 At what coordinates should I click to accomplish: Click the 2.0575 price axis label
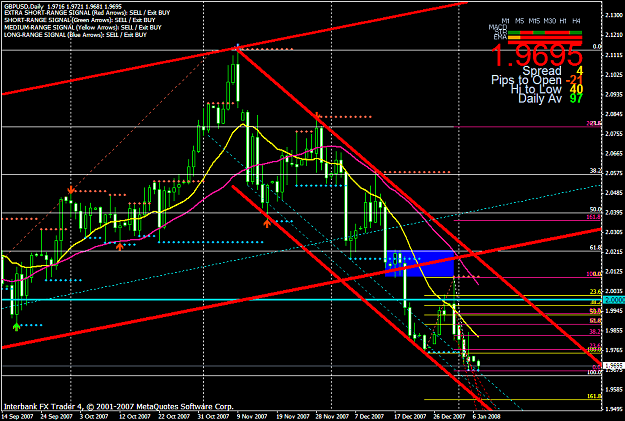[x=613, y=173]
